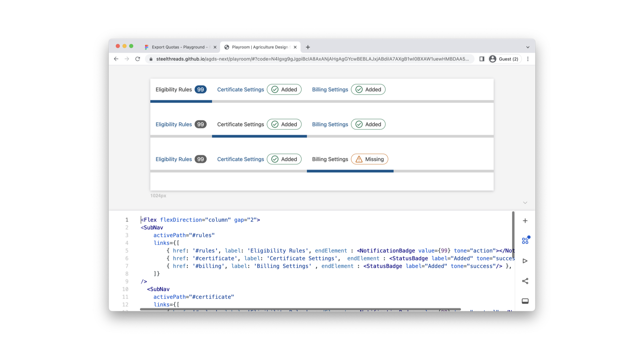Viewport: 644px width, 362px height.
Task: Open the Guest (2) profile menu
Action: point(504,59)
